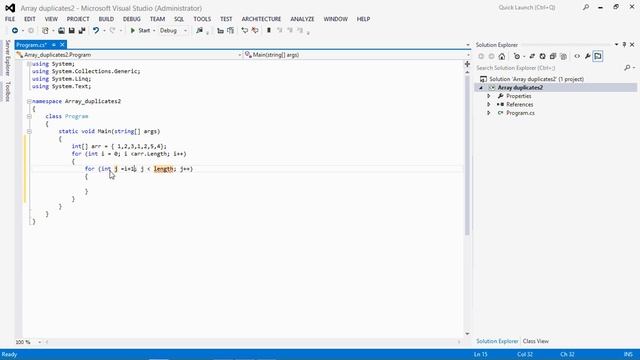640x360 pixels.
Task: Click the Pending Changes Filter icon in Solution Explorer
Action: point(517,57)
